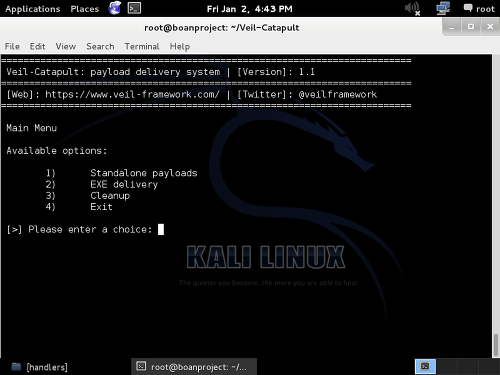Click the 'Main Menu' heading text
The width and height of the screenshot is (500, 375).
[31, 128]
